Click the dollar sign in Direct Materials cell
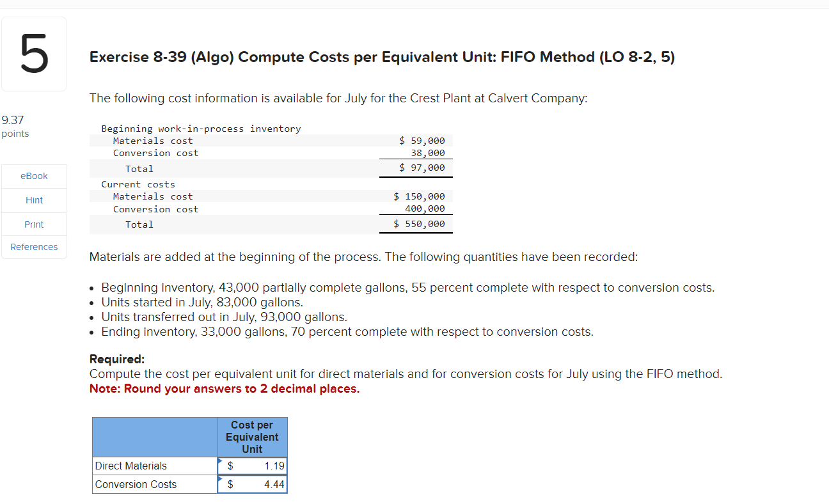The width and height of the screenshot is (829, 504). pyautogui.click(x=230, y=466)
